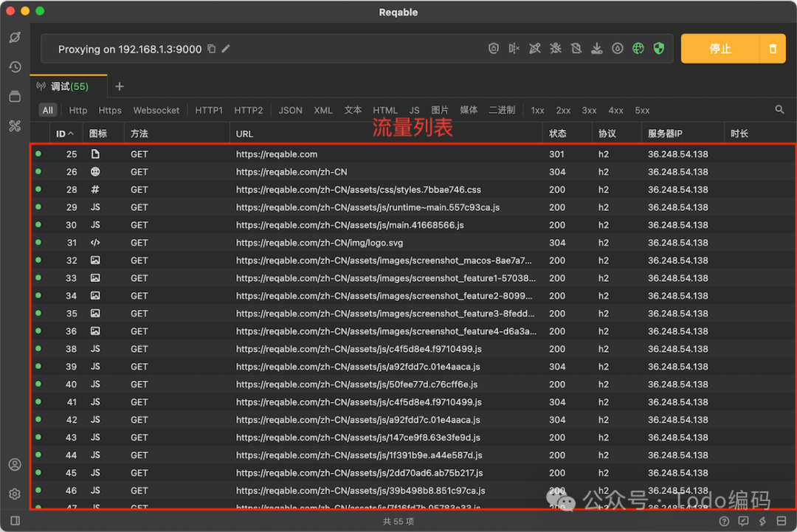Select the 50fee77d.c76cff6e.js request
The height and width of the screenshot is (532, 797).
point(413,384)
